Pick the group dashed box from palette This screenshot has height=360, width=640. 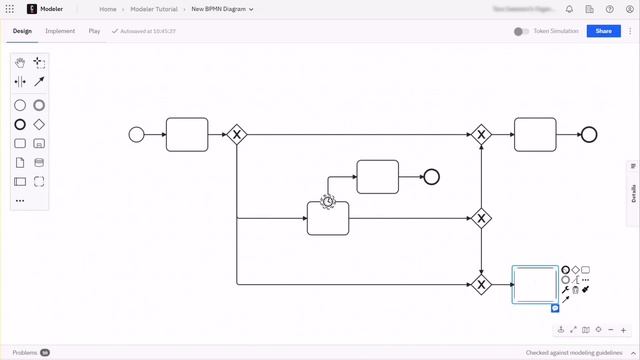coord(39,182)
